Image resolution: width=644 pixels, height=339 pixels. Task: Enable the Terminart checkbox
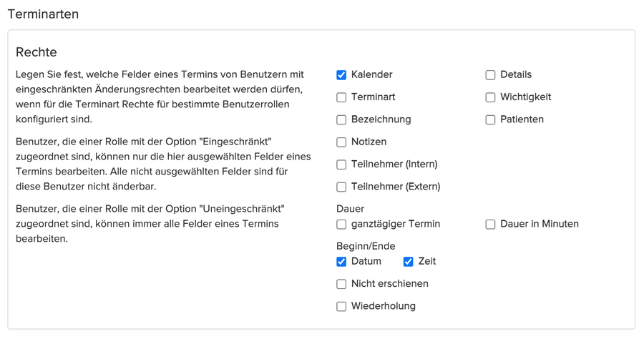(x=341, y=97)
